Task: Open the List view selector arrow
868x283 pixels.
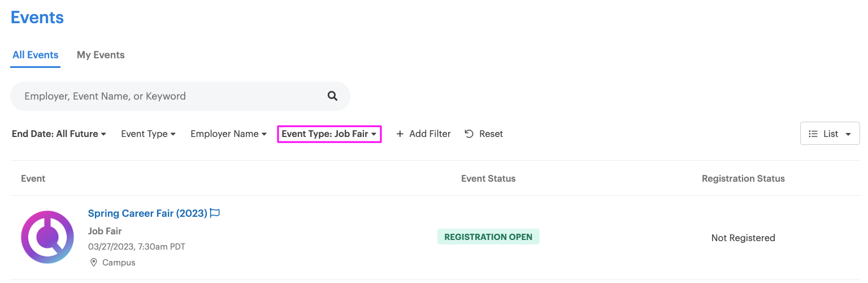Action: click(848, 135)
